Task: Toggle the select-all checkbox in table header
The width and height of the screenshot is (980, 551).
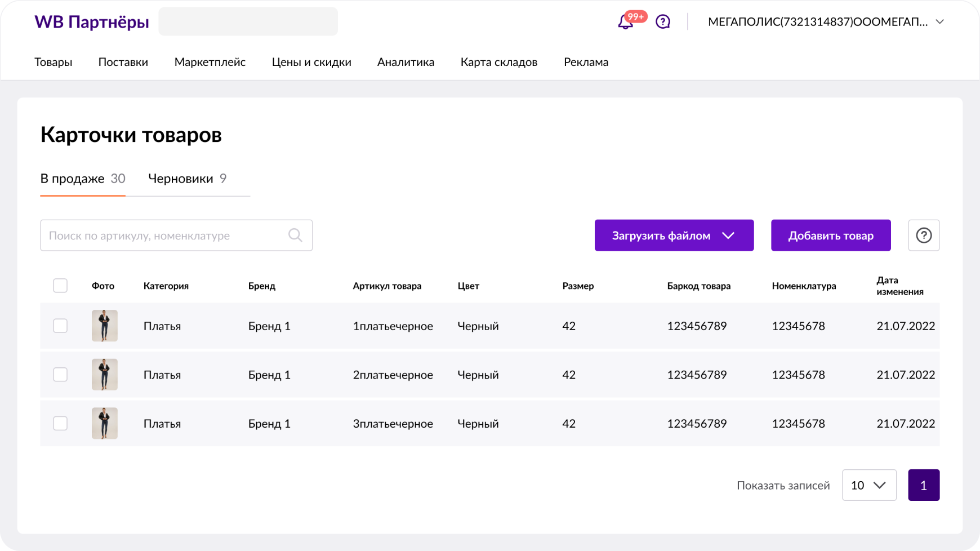Action: [60, 286]
